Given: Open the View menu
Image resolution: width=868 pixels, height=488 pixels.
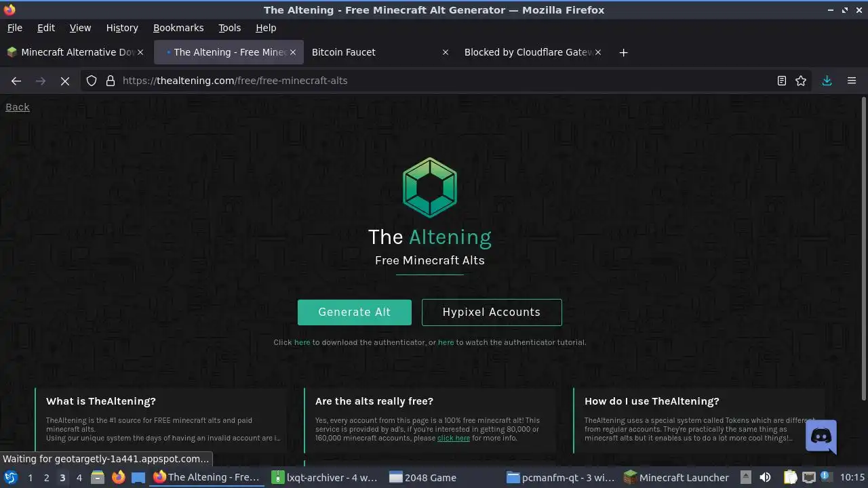Looking at the screenshot, I should (x=80, y=28).
